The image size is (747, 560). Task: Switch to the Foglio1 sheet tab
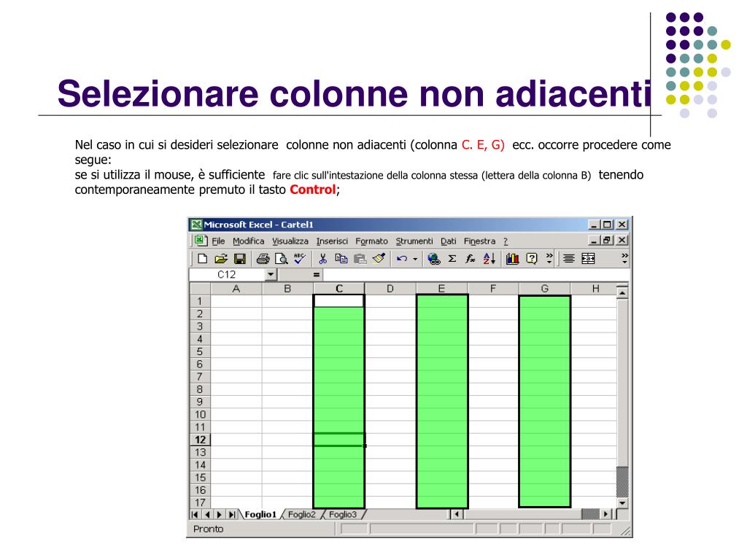(260, 514)
